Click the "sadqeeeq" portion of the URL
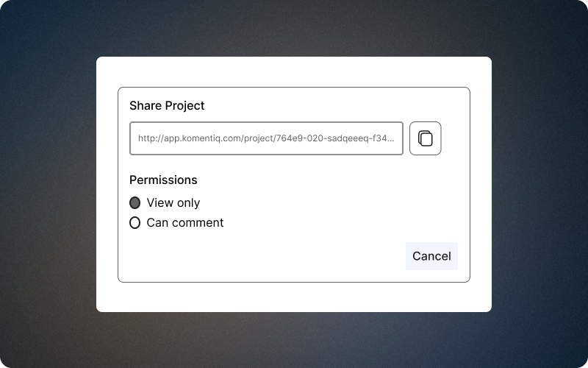Image resolution: width=588 pixels, height=368 pixels. coord(348,138)
